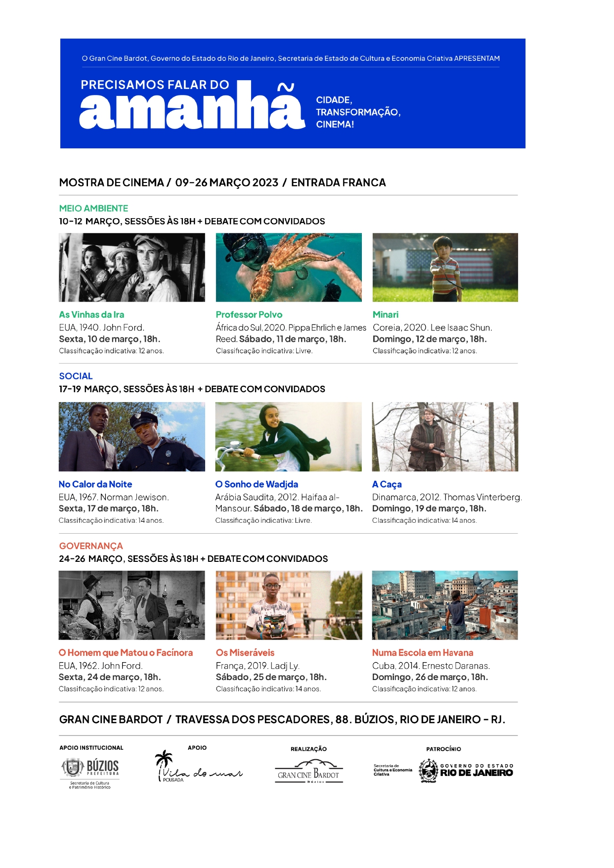Click the 'No Calor da Noite' title

[x=95, y=484]
